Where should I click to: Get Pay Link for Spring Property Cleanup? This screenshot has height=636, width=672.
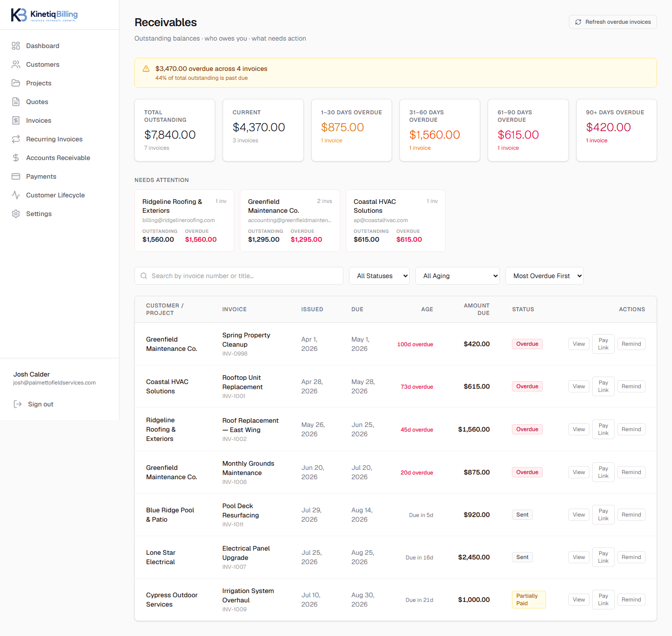click(x=603, y=344)
